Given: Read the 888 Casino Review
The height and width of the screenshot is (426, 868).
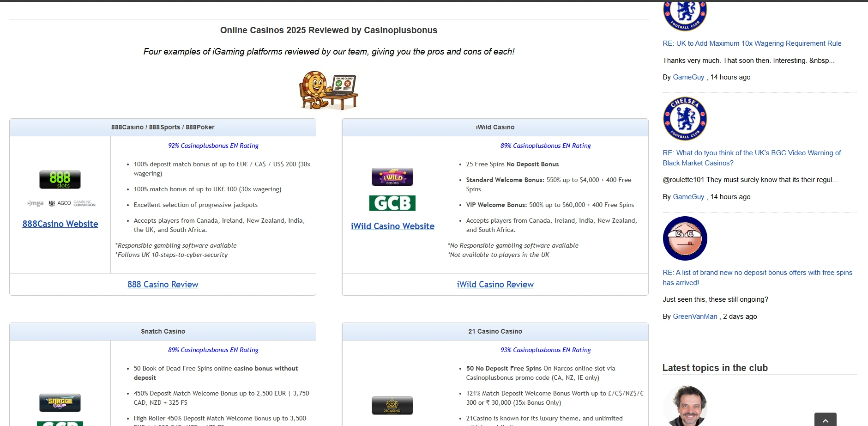Looking at the screenshot, I should [x=163, y=284].
